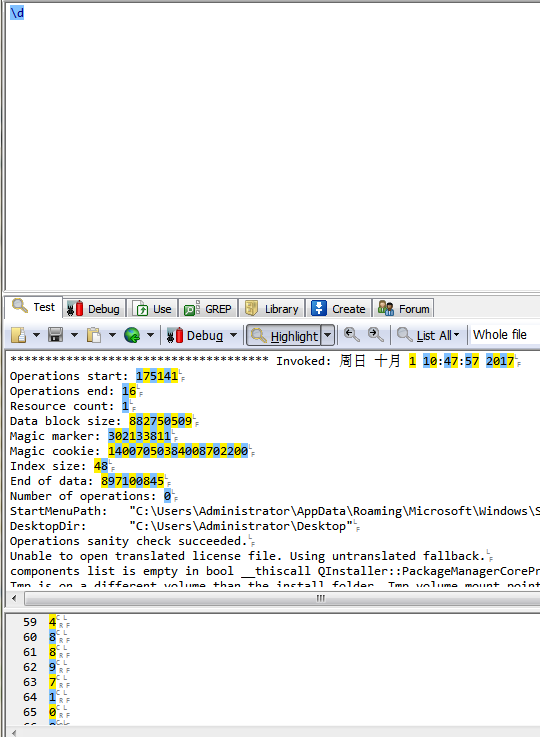Click the green globe download icon

[132, 335]
